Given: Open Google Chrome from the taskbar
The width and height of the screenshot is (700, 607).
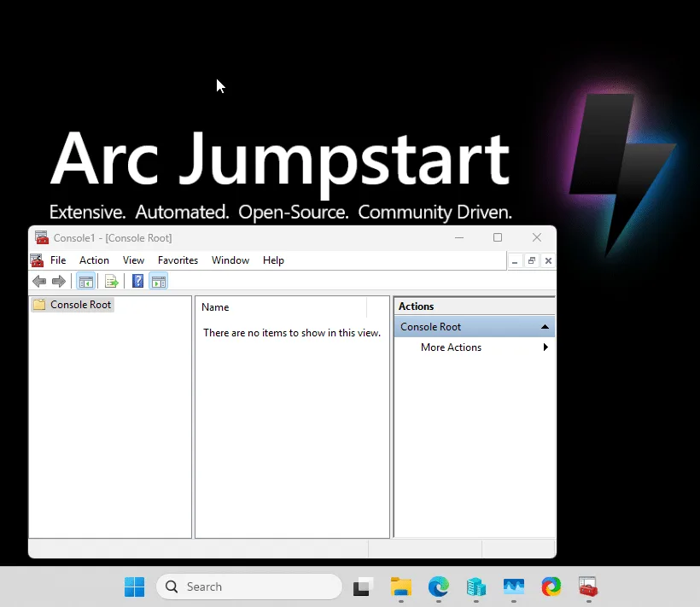Looking at the screenshot, I should point(551,587).
